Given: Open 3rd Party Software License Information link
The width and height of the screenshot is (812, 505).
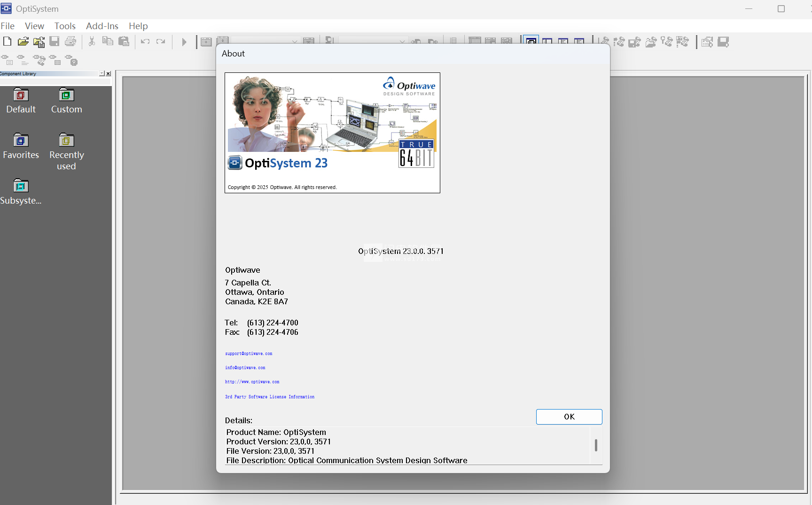Looking at the screenshot, I should click(270, 397).
